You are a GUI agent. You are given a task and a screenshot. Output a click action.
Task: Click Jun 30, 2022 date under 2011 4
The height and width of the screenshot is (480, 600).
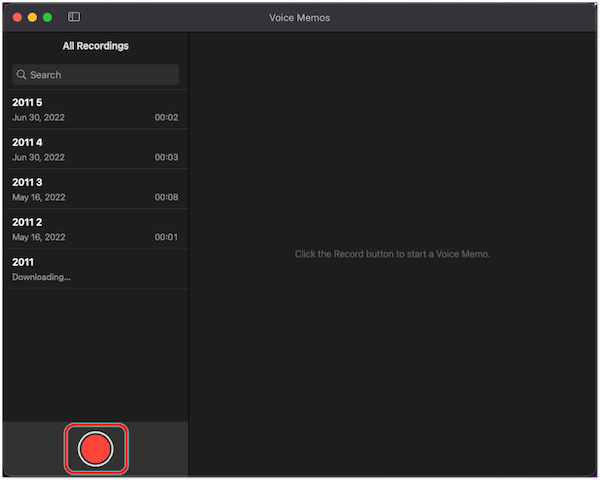point(38,157)
